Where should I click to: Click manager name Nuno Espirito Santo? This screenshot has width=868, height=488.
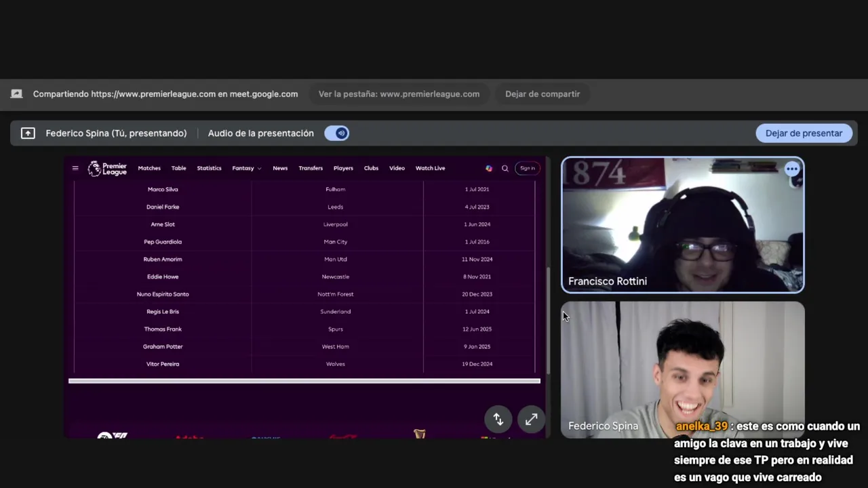click(163, 294)
